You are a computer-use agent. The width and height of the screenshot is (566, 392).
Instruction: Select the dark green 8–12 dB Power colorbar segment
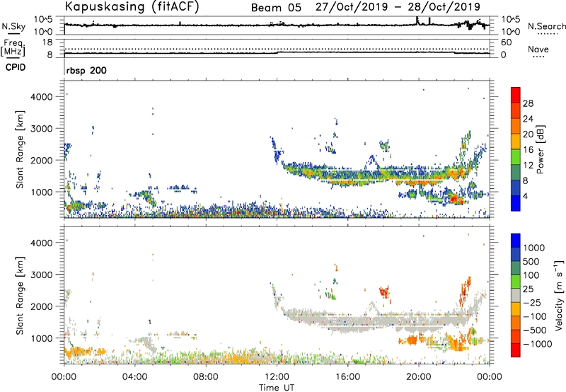tap(516, 172)
